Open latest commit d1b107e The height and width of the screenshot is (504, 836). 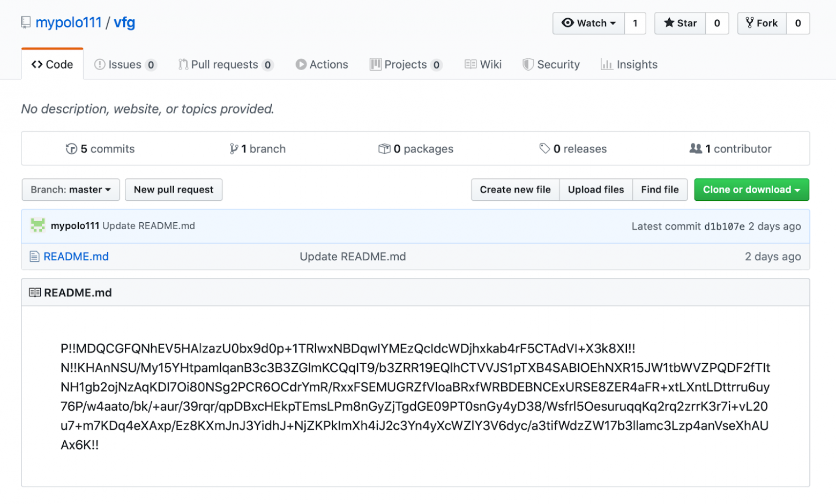tap(724, 226)
